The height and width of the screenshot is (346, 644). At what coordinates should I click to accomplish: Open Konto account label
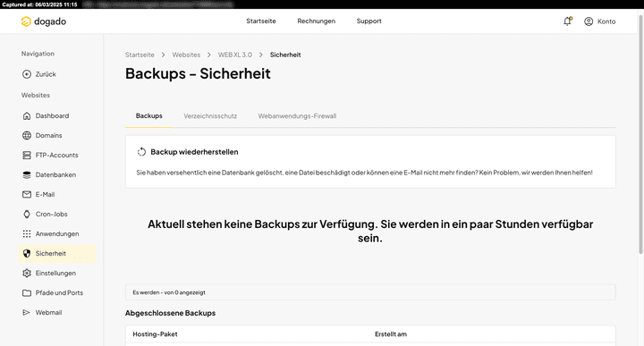pyautogui.click(x=606, y=21)
